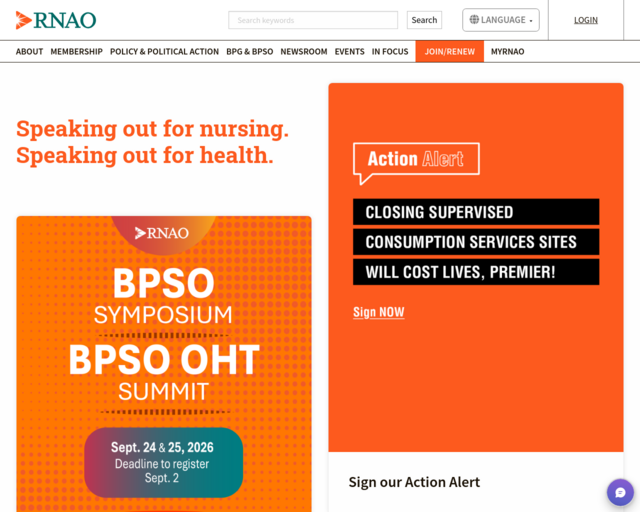Open the BPSO Symposium banner image

tap(164, 363)
